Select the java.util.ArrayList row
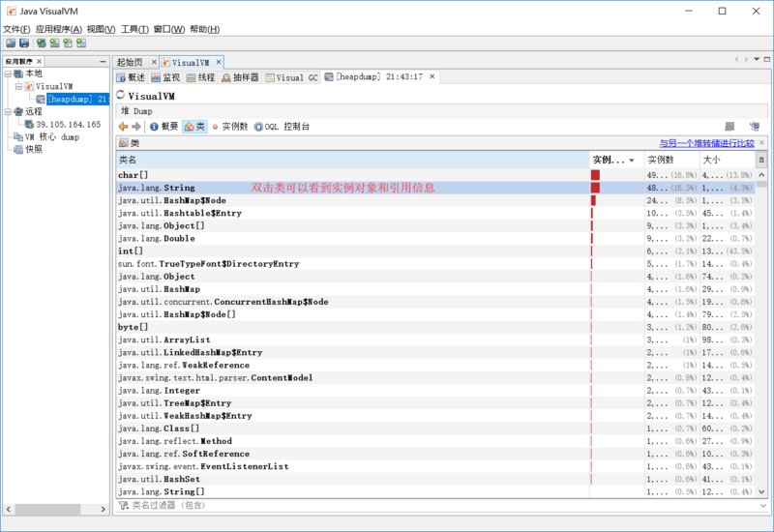This screenshot has width=774, height=532. pos(436,340)
